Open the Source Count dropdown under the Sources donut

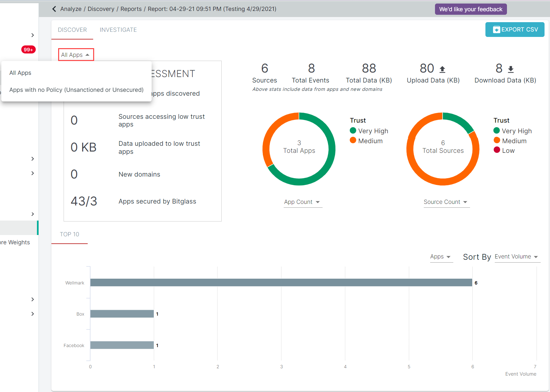pos(446,202)
